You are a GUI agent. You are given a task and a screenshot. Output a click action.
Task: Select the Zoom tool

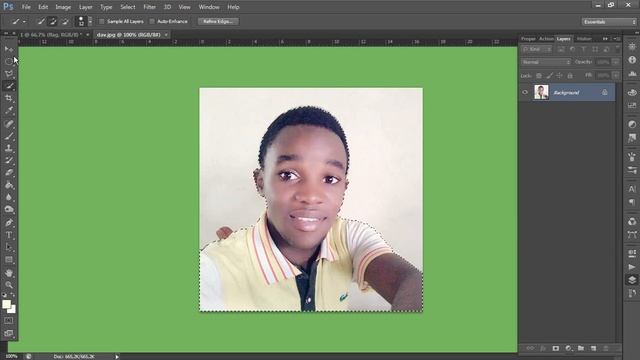pyautogui.click(x=9, y=285)
